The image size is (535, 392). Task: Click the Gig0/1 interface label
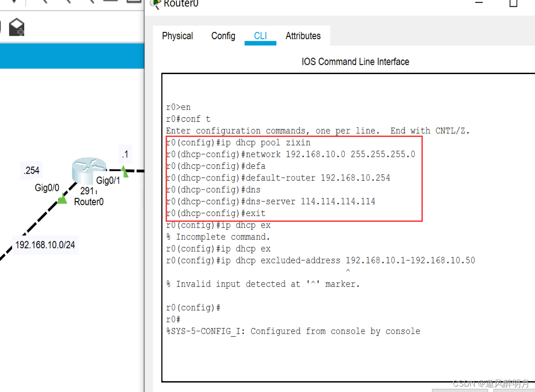click(x=108, y=181)
